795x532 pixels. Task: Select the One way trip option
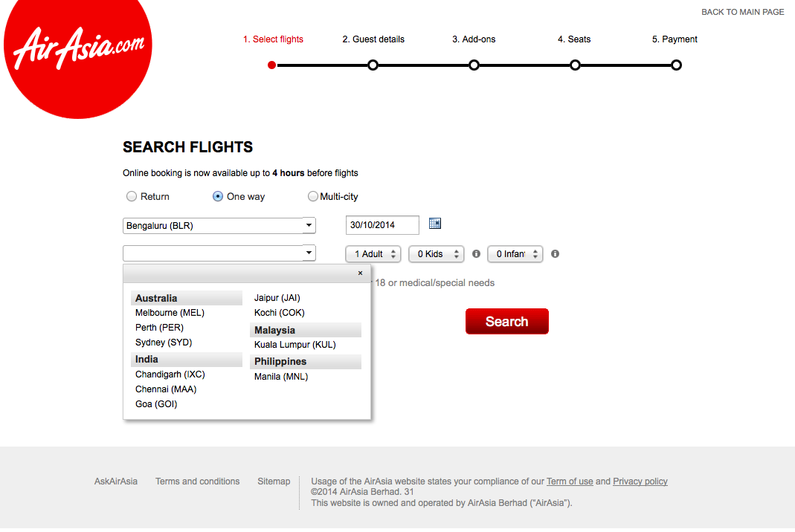coord(217,197)
